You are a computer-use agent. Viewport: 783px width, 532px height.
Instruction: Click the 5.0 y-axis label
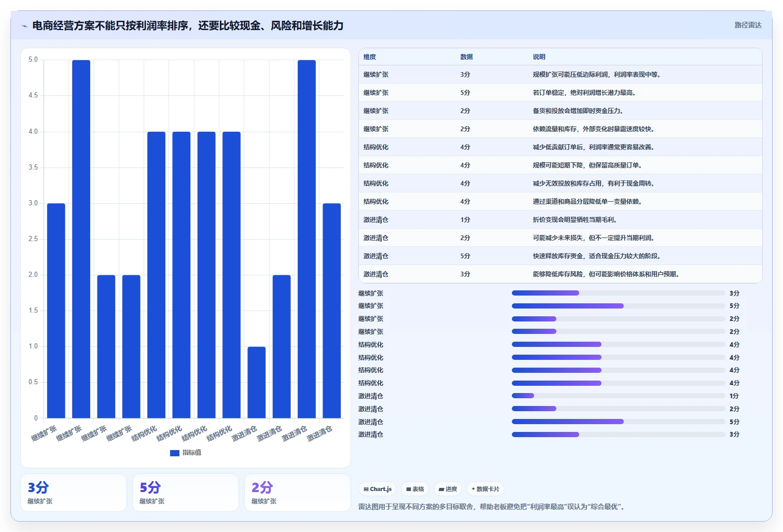33,60
